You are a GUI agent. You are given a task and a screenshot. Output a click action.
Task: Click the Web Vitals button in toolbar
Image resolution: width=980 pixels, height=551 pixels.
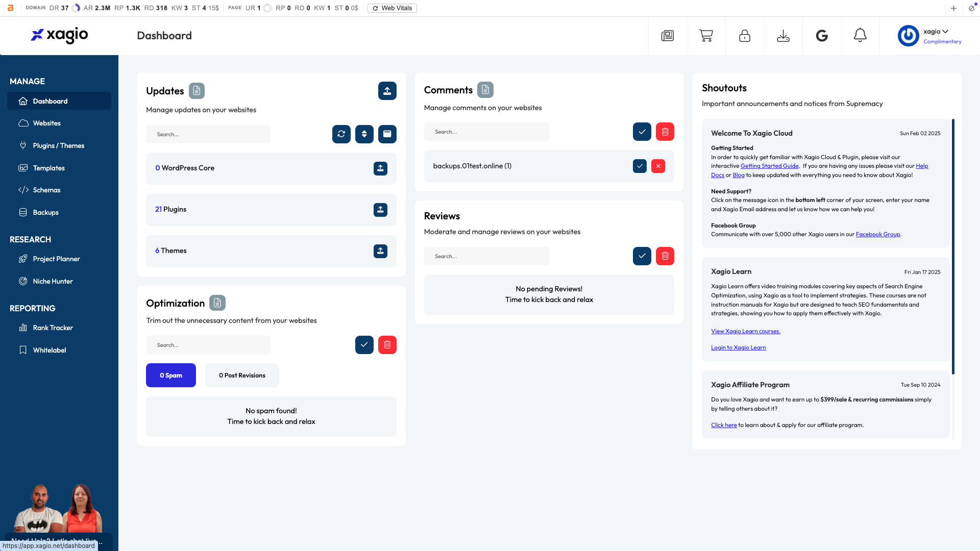tap(392, 8)
